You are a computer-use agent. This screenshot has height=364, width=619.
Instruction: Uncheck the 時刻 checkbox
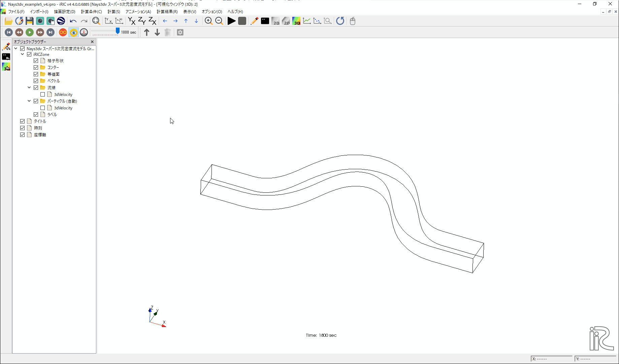click(23, 128)
